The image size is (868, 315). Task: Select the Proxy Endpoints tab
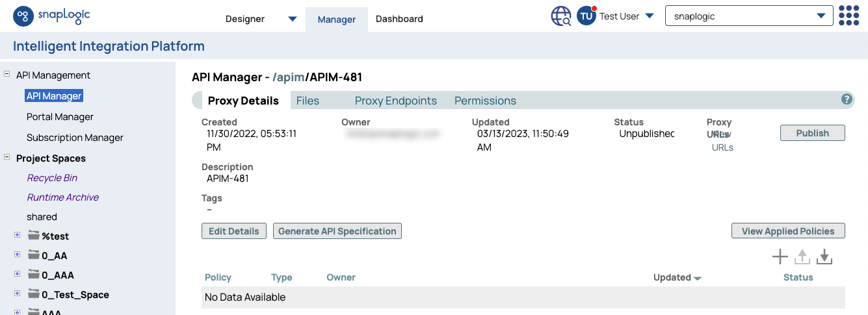(396, 101)
